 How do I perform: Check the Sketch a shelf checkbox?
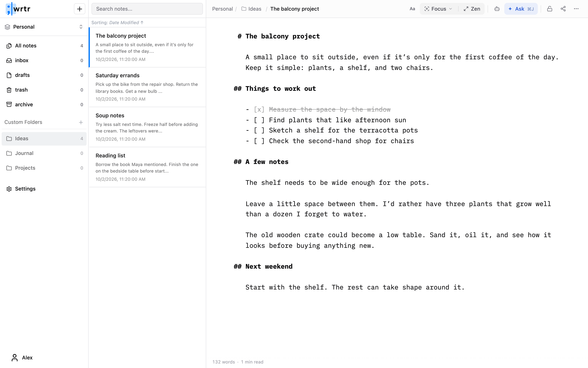click(259, 130)
